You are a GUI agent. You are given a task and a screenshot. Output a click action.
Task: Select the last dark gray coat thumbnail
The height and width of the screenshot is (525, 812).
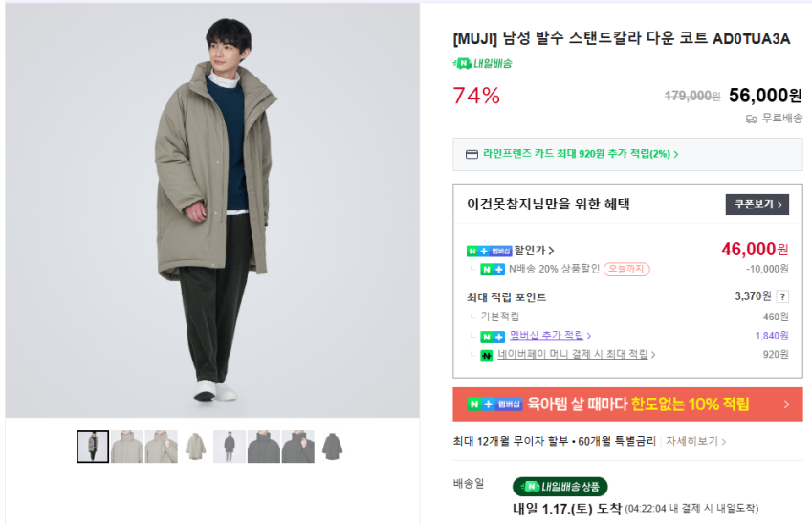coord(332,447)
